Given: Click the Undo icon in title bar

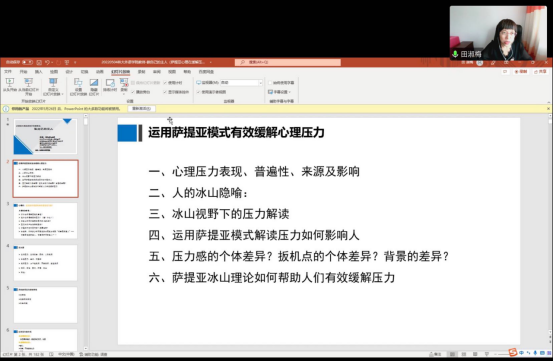Looking at the screenshot, I should pos(47,62).
